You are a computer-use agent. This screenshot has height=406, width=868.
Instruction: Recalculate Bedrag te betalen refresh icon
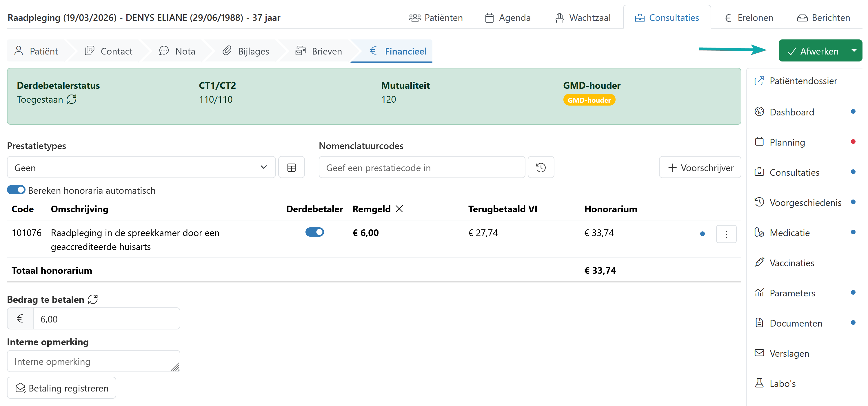point(93,300)
